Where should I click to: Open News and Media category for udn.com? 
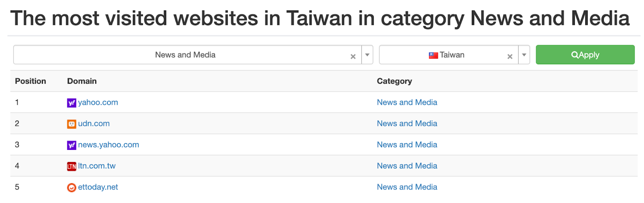pos(407,123)
